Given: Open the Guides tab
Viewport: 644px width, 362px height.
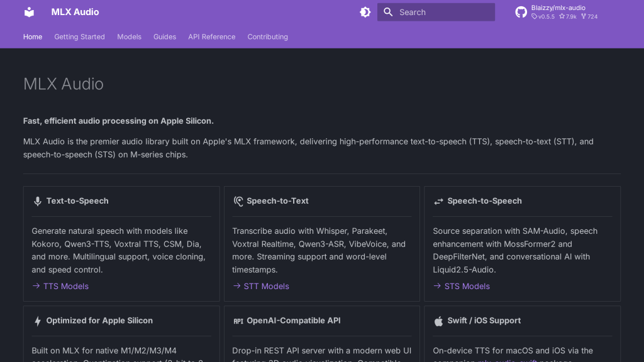Looking at the screenshot, I should (165, 37).
